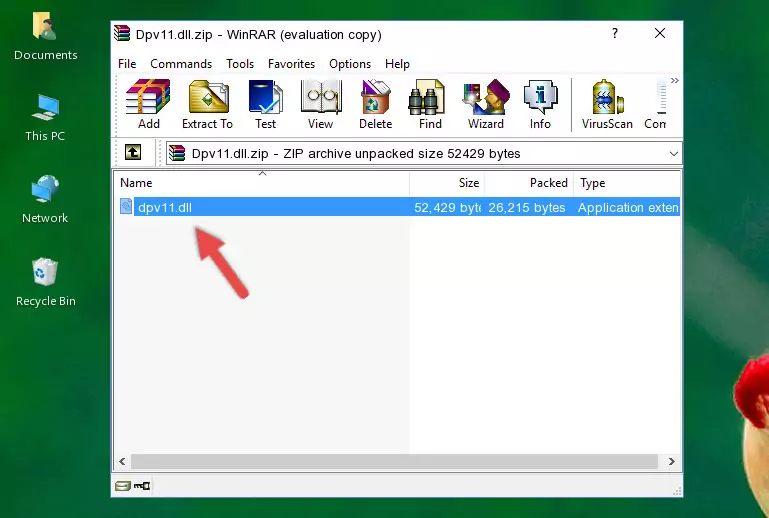Open the Options menu
This screenshot has width=769, height=518.
[350, 64]
